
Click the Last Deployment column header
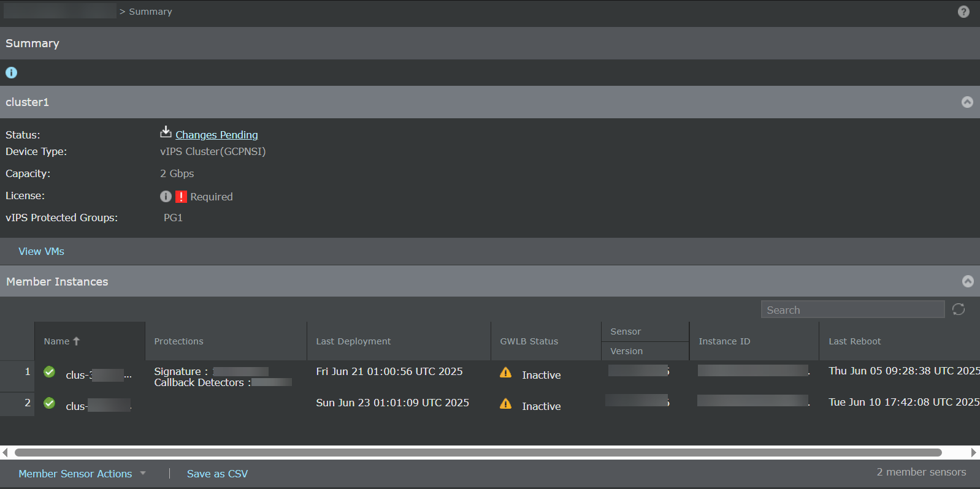399,341
